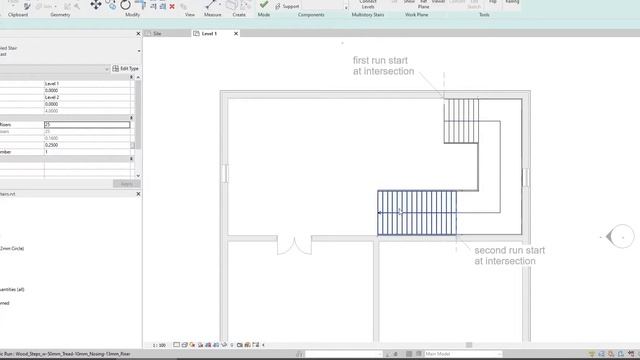
Task: Click the Temporary Hide/Isolate glasses icon
Action: click(x=224, y=345)
